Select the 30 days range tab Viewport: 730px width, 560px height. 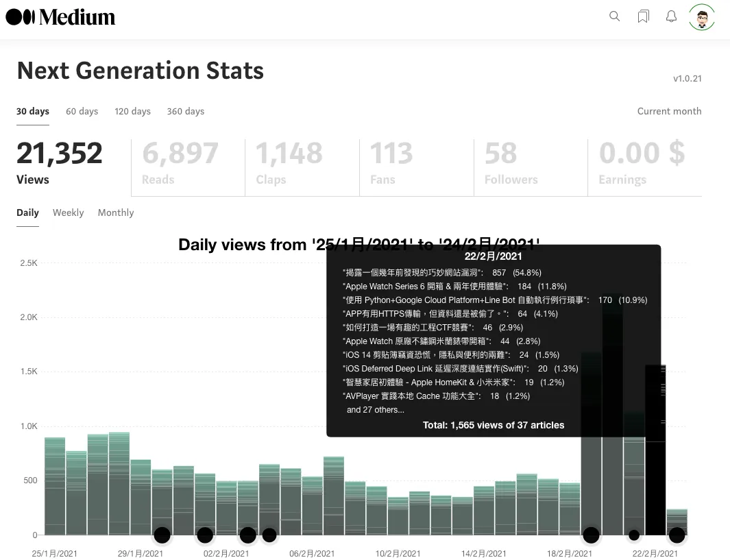[33, 111]
